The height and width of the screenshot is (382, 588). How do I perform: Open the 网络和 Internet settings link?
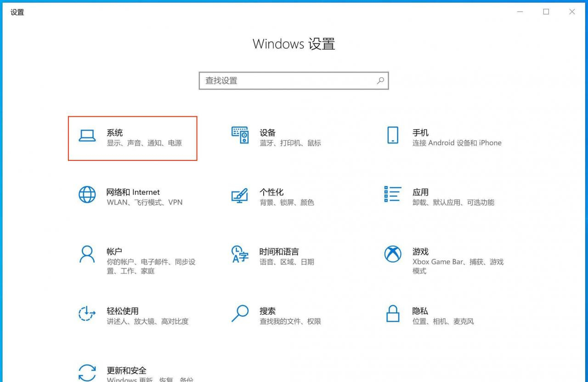[133, 192]
